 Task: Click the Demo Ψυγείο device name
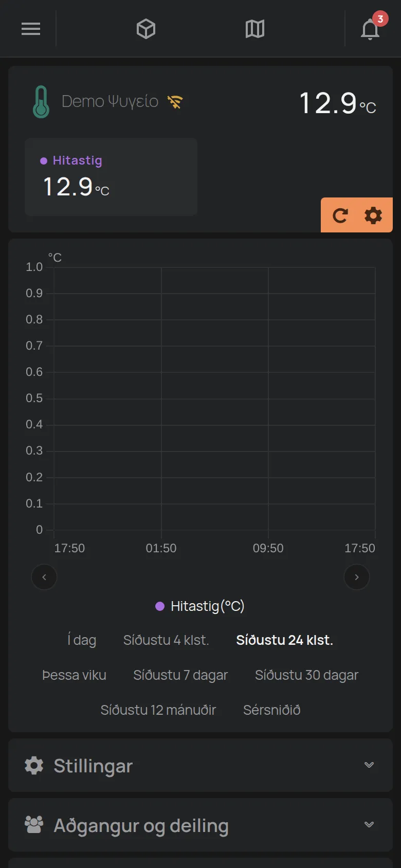[110, 101]
